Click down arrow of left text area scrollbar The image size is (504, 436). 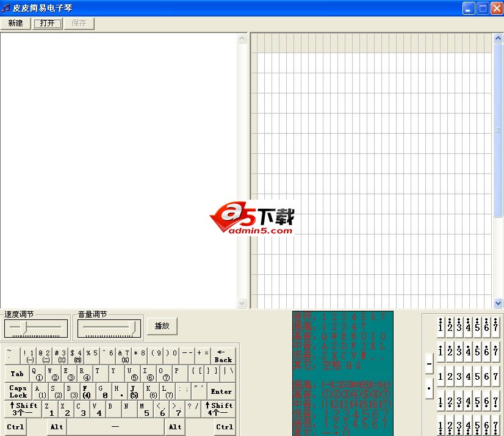point(242,303)
